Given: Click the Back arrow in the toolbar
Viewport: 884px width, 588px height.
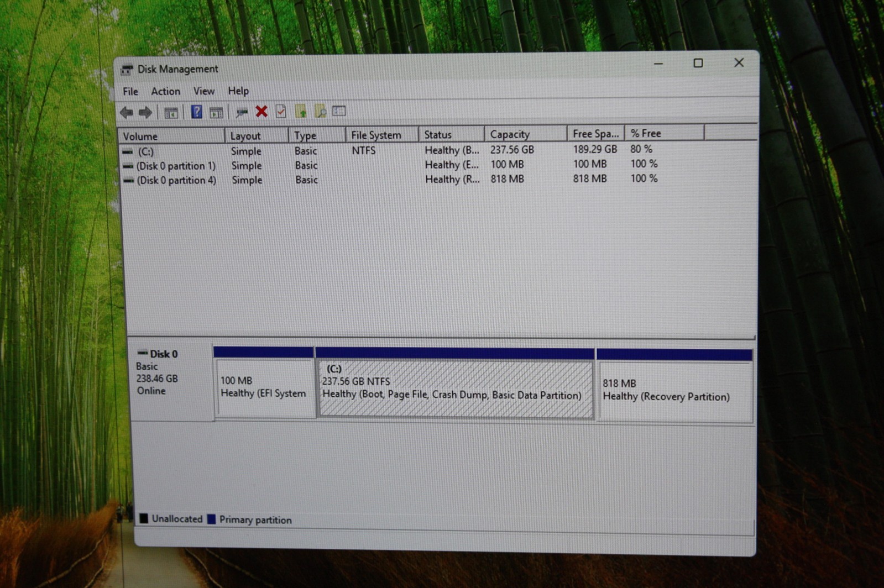Looking at the screenshot, I should point(127,113).
